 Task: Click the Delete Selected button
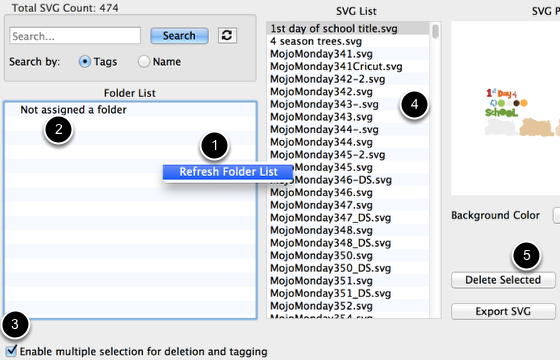click(x=503, y=280)
